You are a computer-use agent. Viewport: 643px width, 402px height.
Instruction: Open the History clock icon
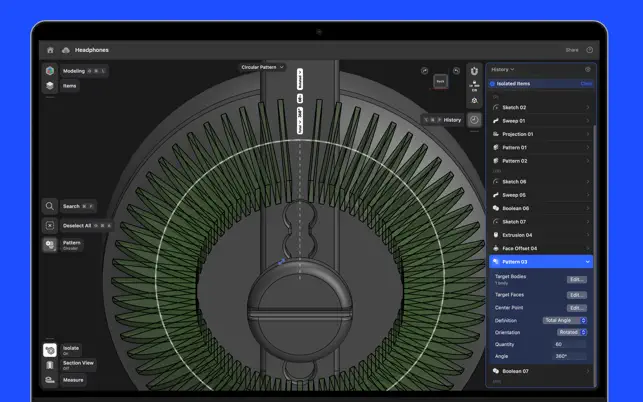click(x=474, y=120)
